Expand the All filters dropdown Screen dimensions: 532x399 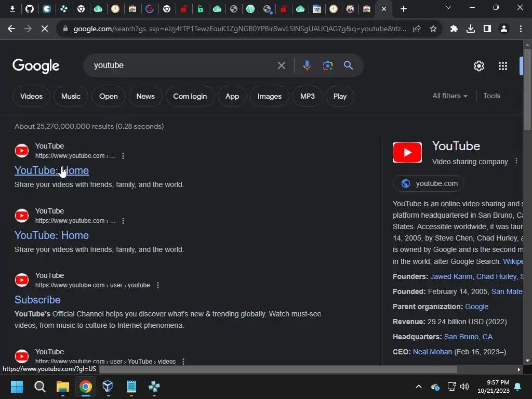(x=449, y=96)
